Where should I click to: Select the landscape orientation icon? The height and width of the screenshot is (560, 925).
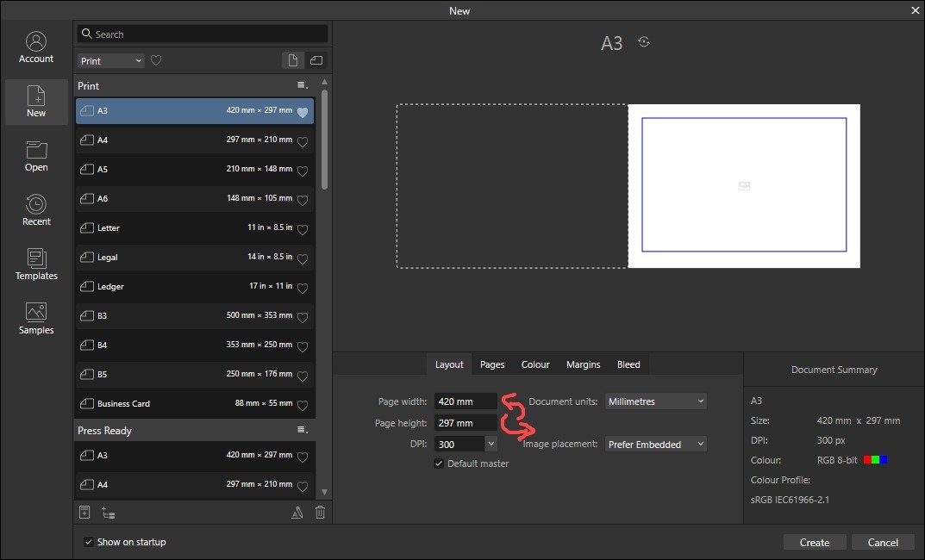click(x=315, y=60)
